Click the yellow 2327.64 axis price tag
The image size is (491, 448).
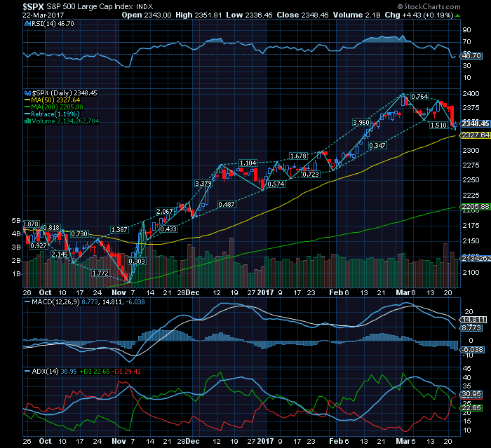pos(476,135)
